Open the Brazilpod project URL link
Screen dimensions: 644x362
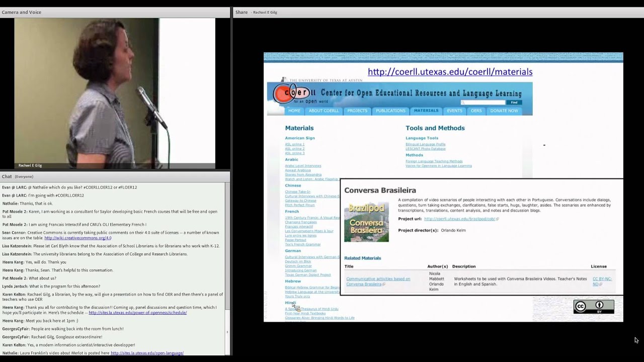pos(460,219)
